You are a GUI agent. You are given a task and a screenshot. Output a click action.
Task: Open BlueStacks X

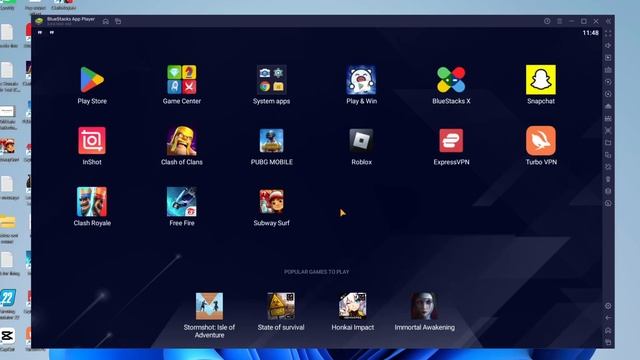[451, 80]
